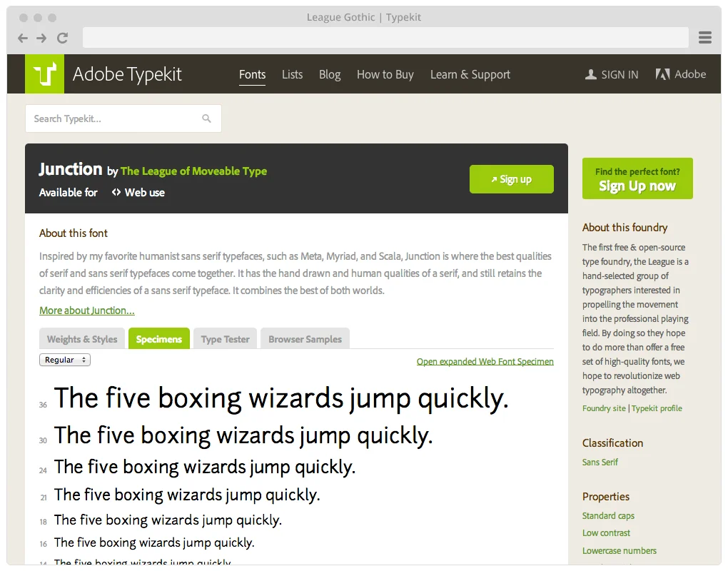Switch to Type Tester tab

225,339
